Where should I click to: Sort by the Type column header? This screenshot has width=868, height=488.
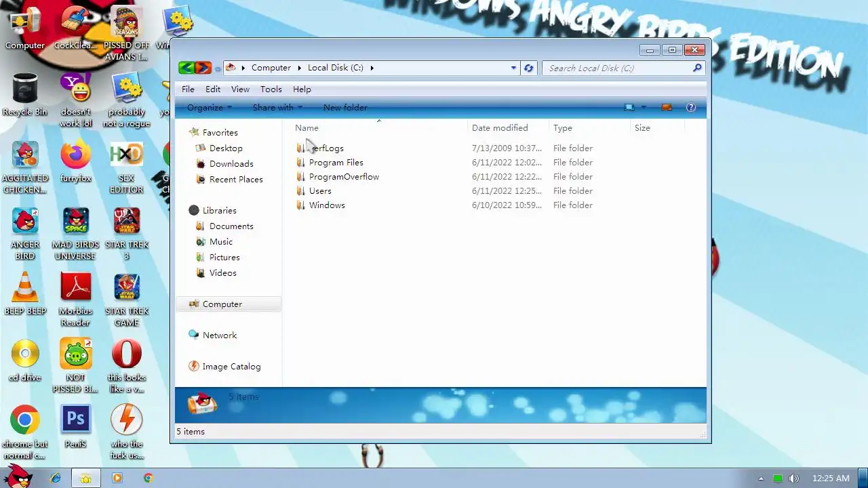[588, 127]
